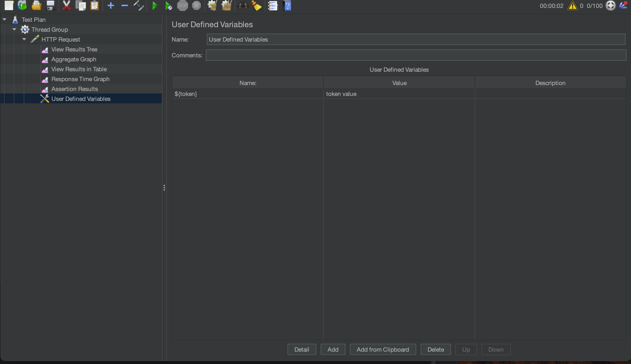Start the test with green play icon
The height and width of the screenshot is (364, 631).
(x=155, y=5)
